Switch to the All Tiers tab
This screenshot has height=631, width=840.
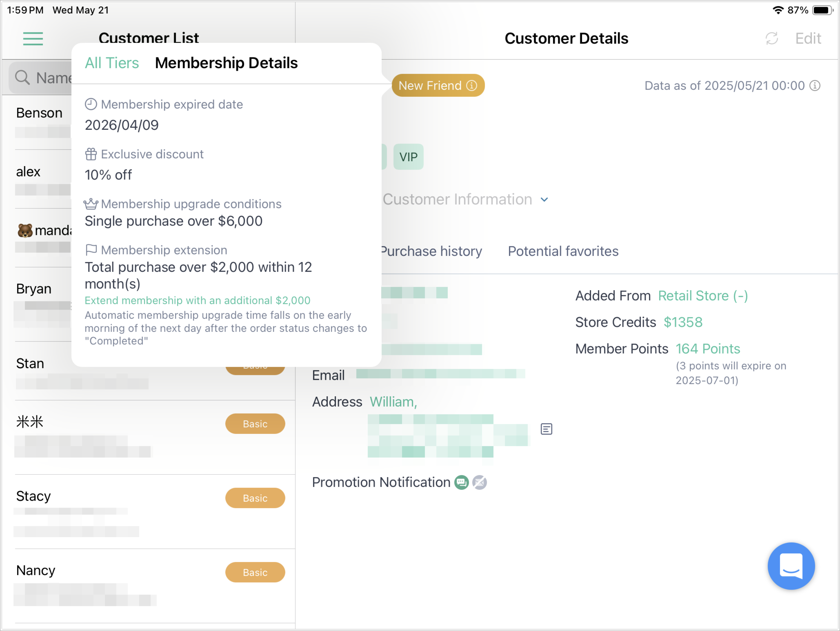click(x=112, y=63)
